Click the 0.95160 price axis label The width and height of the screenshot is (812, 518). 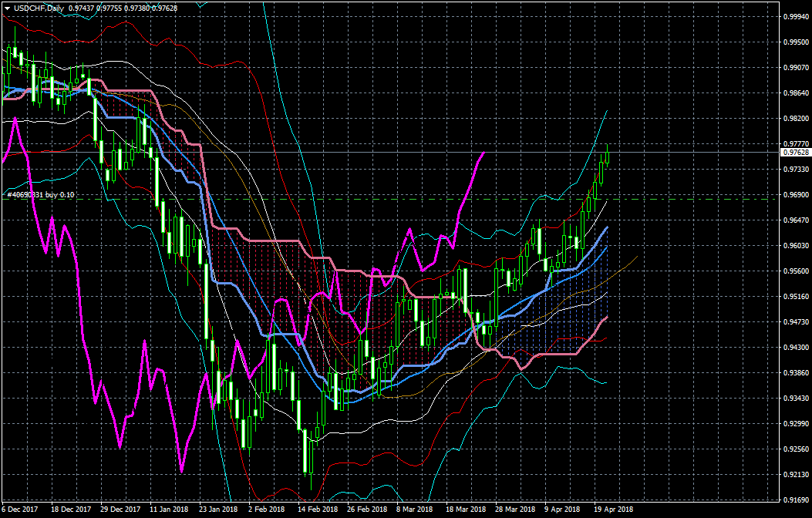tap(793, 296)
